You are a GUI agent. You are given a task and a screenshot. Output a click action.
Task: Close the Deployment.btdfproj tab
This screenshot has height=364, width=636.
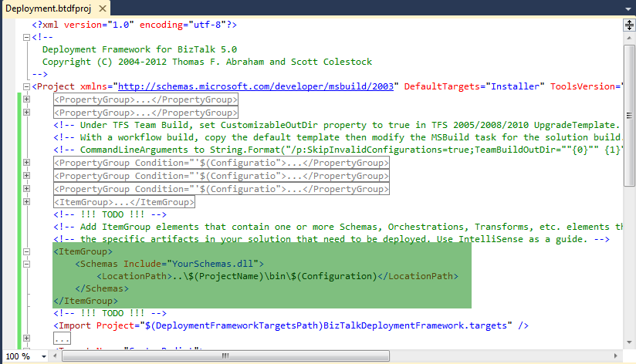click(103, 8)
